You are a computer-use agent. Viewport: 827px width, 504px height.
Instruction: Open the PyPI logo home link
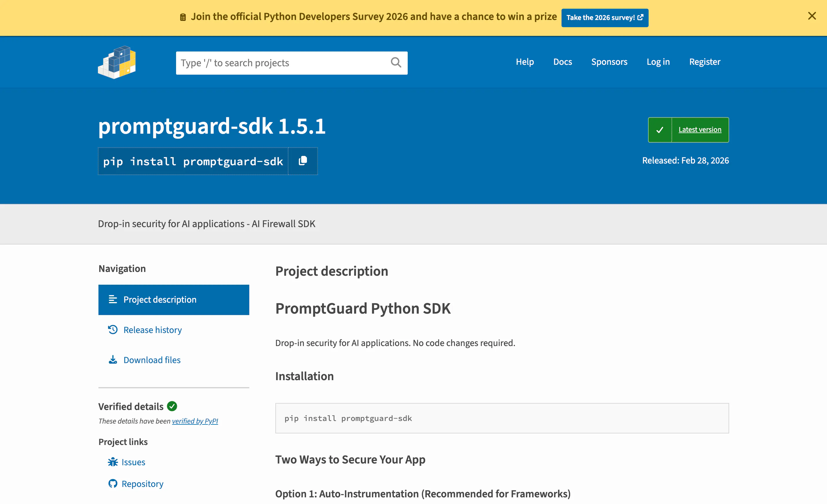coord(117,62)
